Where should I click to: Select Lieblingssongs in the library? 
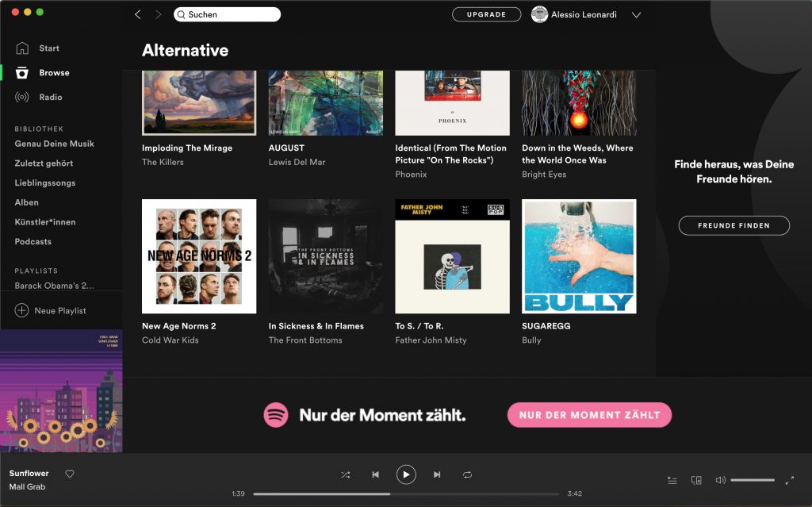point(45,182)
